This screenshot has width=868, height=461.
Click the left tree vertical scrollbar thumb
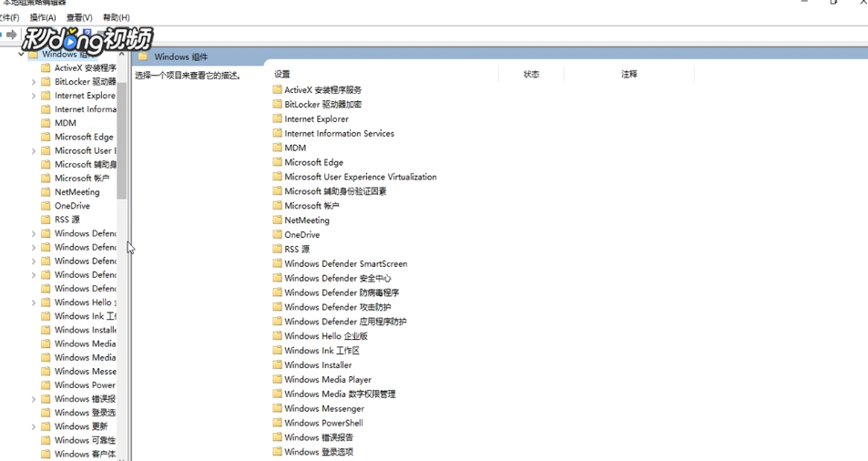click(122, 140)
